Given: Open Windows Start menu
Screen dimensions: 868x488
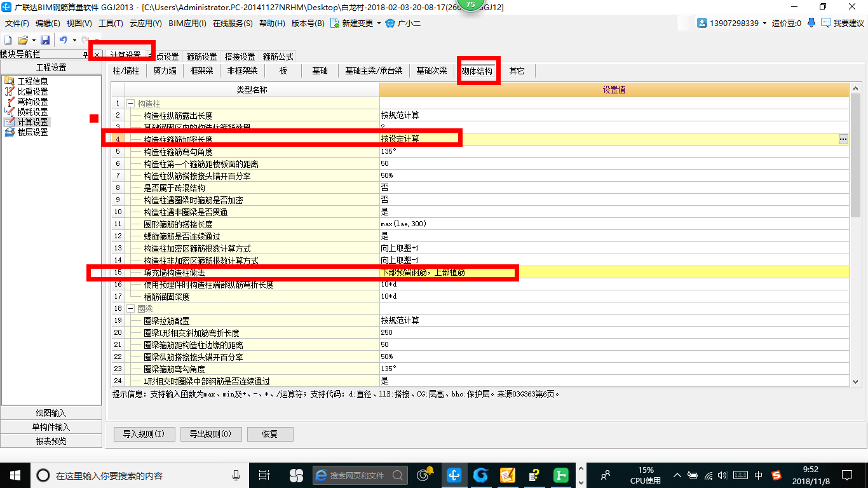Looking at the screenshot, I should [15, 475].
